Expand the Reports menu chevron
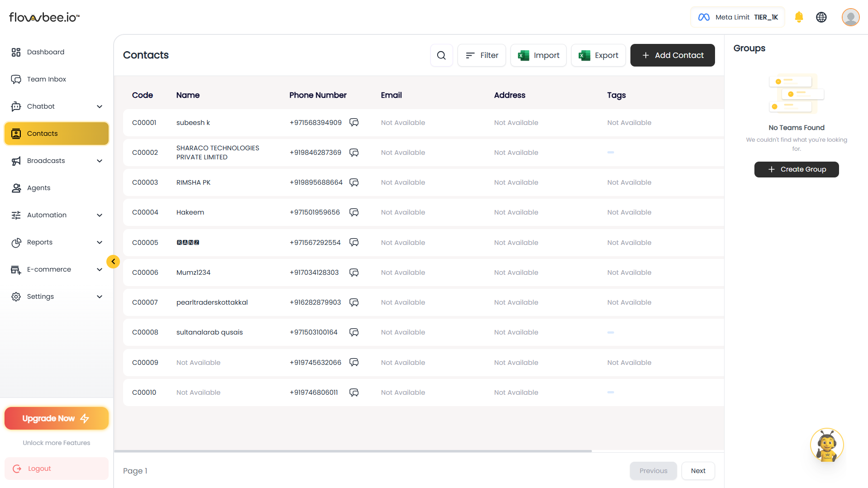Image resolution: width=868 pixels, height=488 pixels. (x=100, y=242)
